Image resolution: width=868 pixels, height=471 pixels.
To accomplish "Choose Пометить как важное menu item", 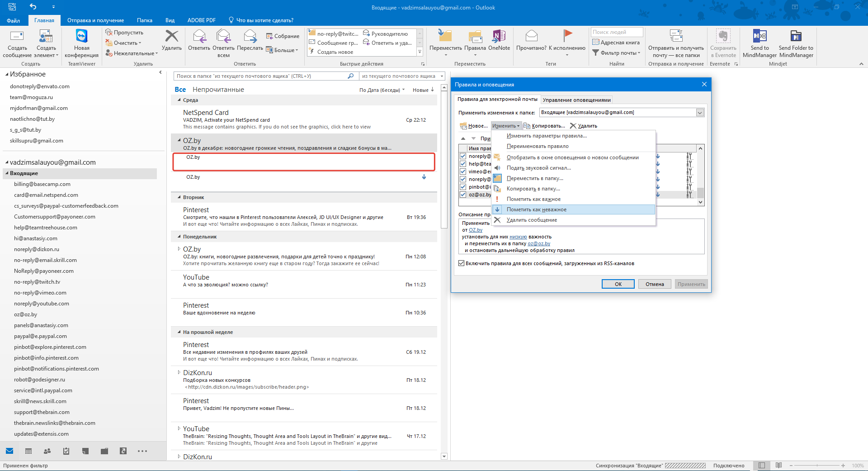I will (573, 199).
